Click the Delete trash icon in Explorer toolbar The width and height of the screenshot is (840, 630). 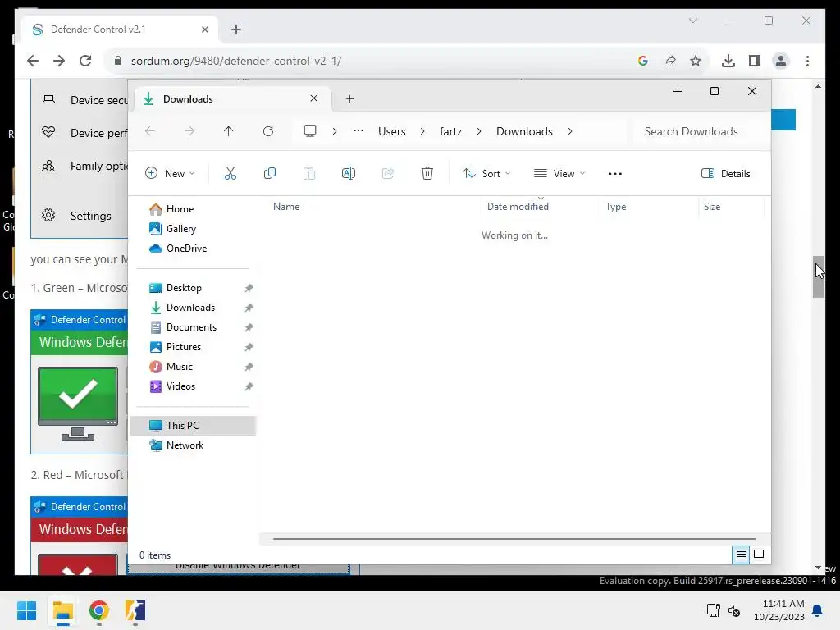pyautogui.click(x=427, y=173)
